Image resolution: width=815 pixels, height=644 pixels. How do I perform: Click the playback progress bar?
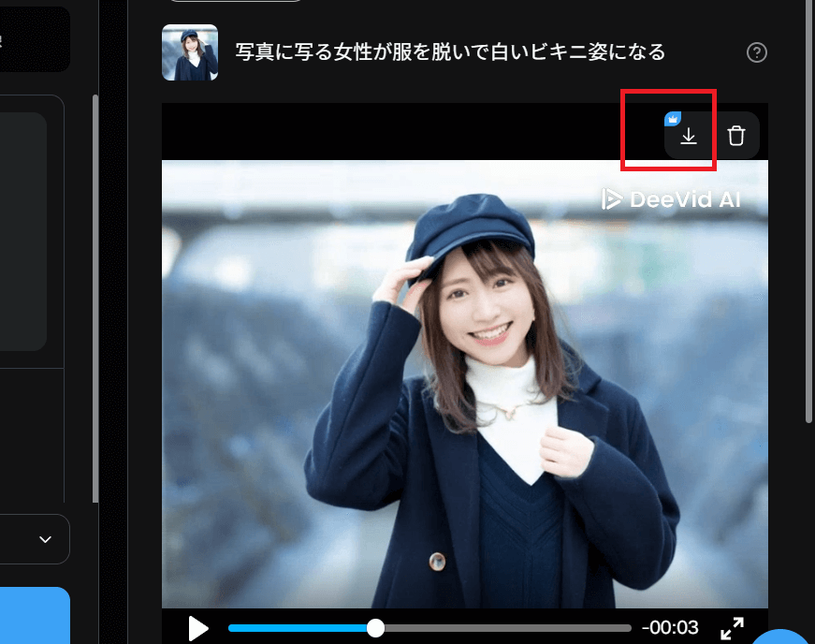coord(430,628)
